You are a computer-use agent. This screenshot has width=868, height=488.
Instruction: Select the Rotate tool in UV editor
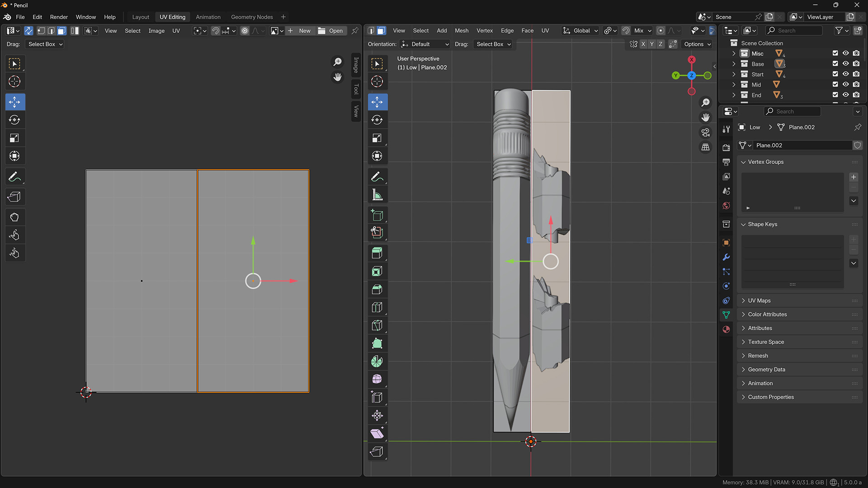click(x=14, y=120)
